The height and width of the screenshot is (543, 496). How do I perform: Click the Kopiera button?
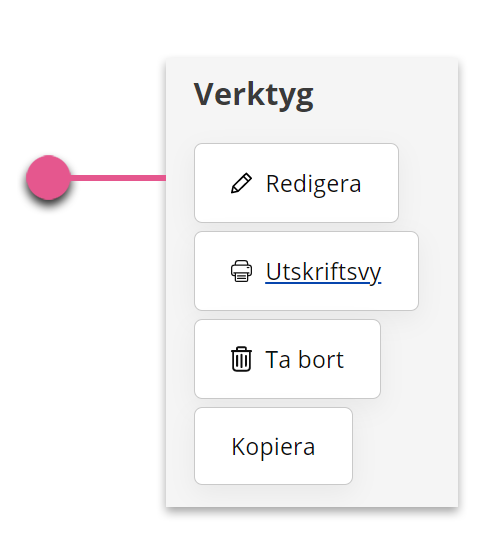(273, 446)
